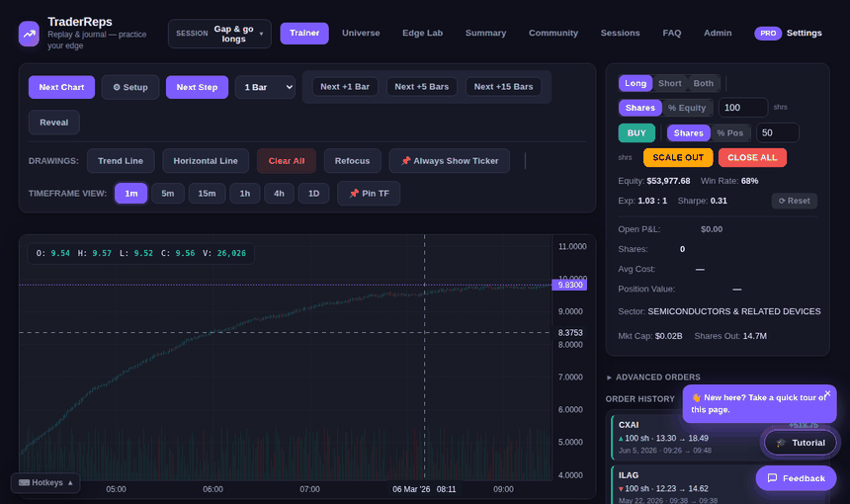Go to the Edge Lab tab

(x=422, y=33)
